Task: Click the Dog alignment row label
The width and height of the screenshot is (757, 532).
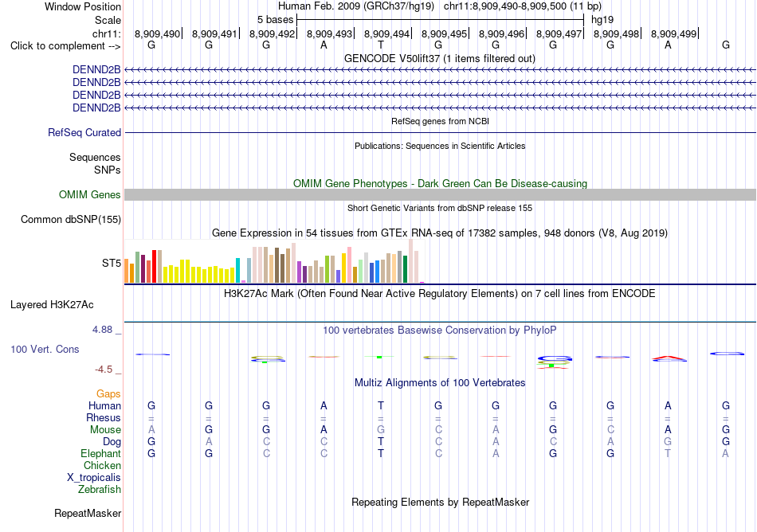Action: [x=112, y=442]
